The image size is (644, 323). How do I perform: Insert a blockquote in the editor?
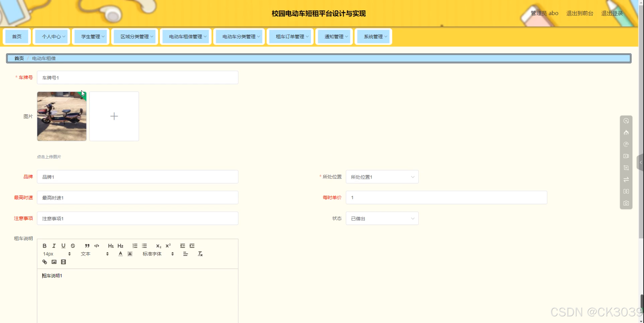coord(87,246)
